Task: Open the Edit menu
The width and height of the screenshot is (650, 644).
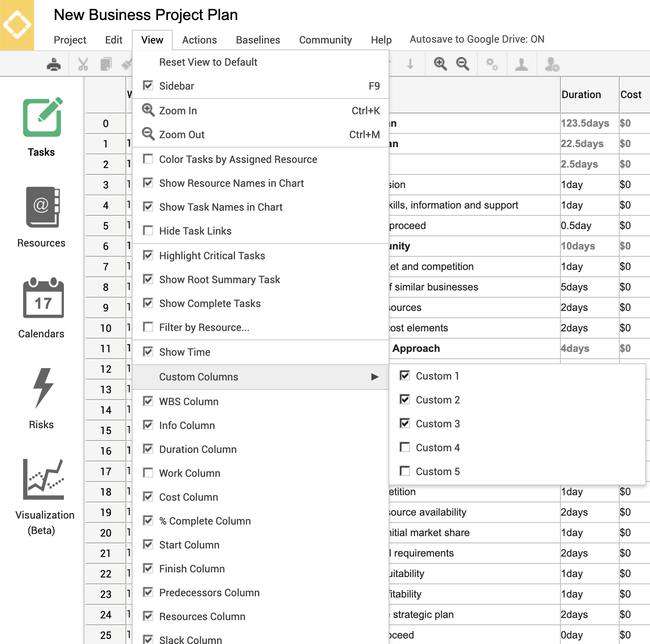Action: [114, 40]
